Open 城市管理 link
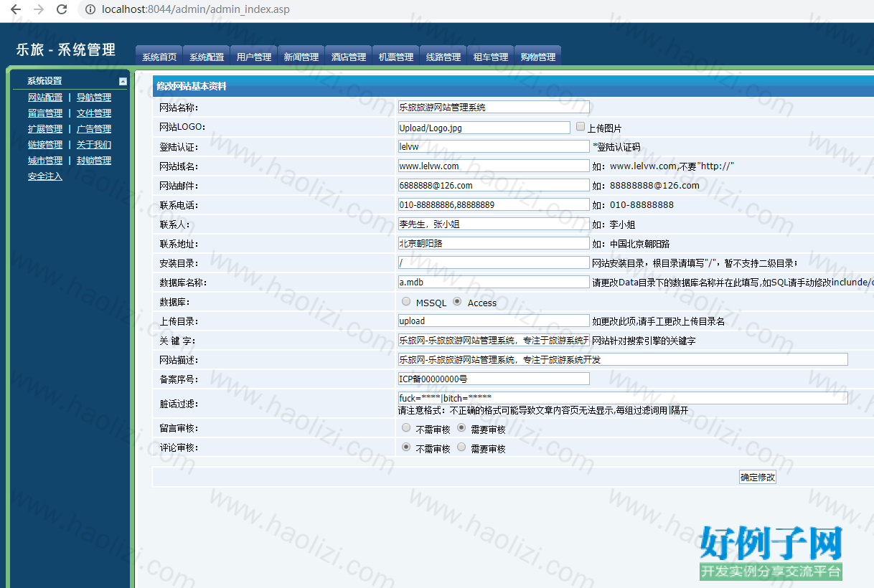Screen dimensions: 874x588 point(45,161)
